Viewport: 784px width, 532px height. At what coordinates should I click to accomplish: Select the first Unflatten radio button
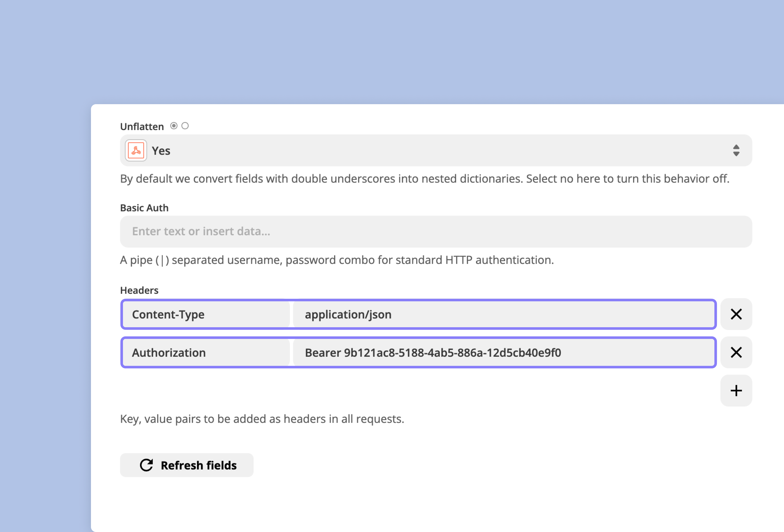point(174,126)
